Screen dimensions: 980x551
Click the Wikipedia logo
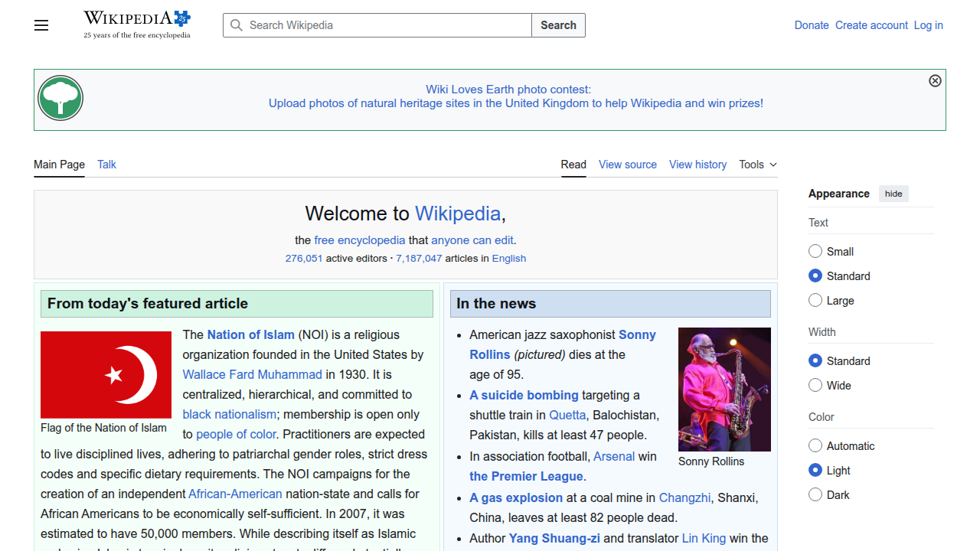[137, 24]
